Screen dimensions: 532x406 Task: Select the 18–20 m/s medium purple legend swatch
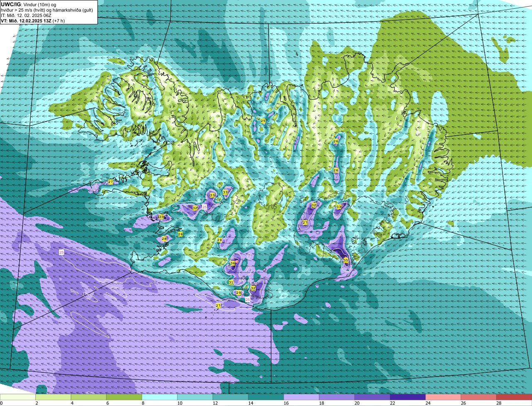[x=337, y=397]
